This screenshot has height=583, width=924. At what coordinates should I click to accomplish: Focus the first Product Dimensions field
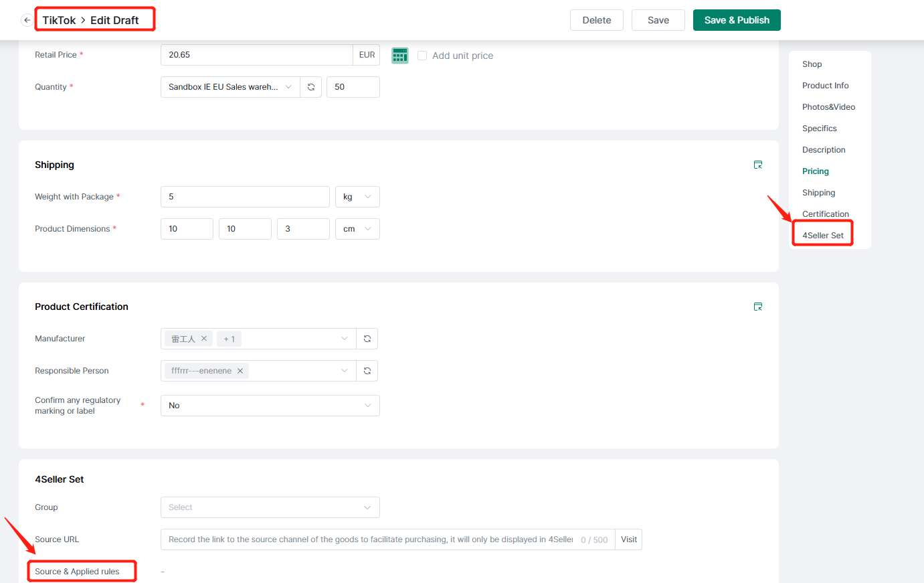coord(187,229)
